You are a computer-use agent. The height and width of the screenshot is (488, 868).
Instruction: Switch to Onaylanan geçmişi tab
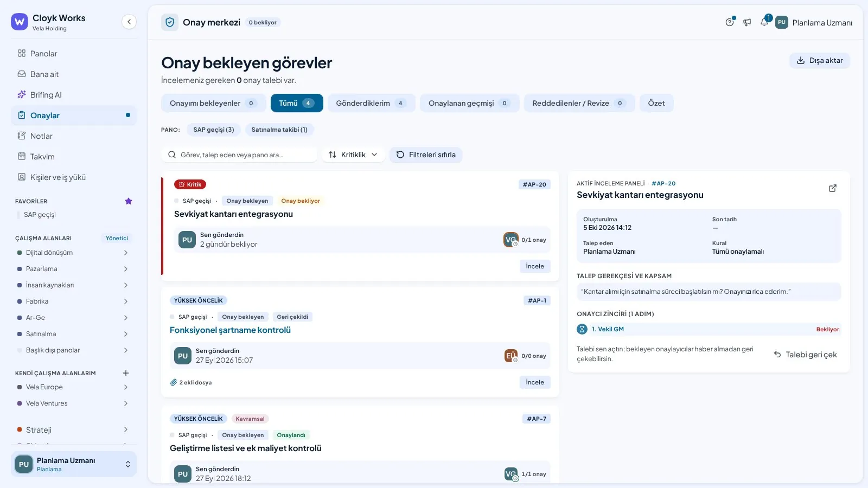coord(469,103)
